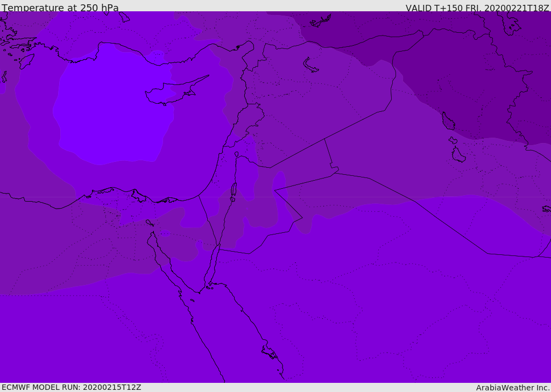This screenshot has height=392, width=551.
Task: Click the island of Cyprus on map
Action: click(x=172, y=93)
